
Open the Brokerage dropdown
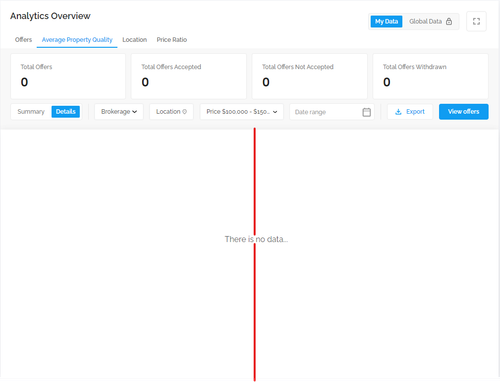coord(119,112)
